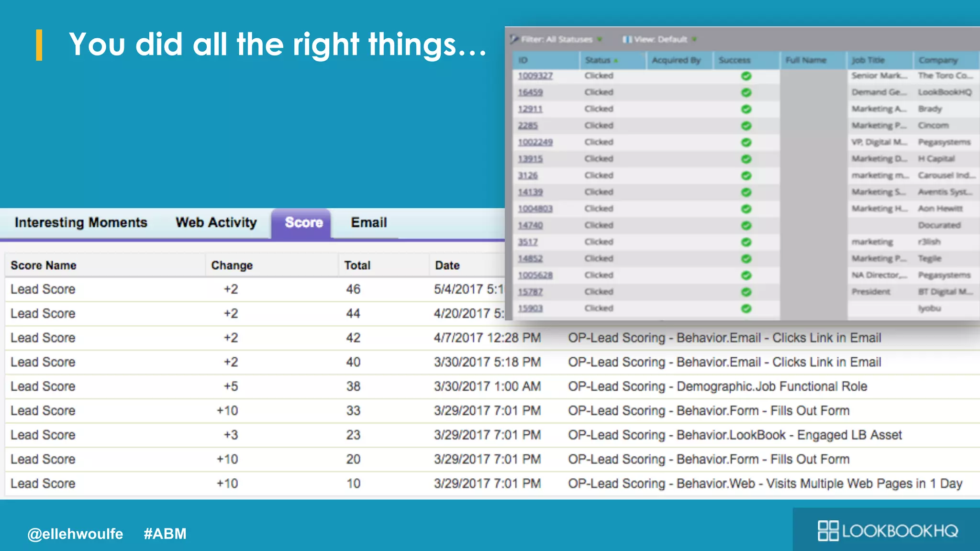The image size is (980, 551).
Task: Open the View: Default dropdown
Action: pos(660,39)
